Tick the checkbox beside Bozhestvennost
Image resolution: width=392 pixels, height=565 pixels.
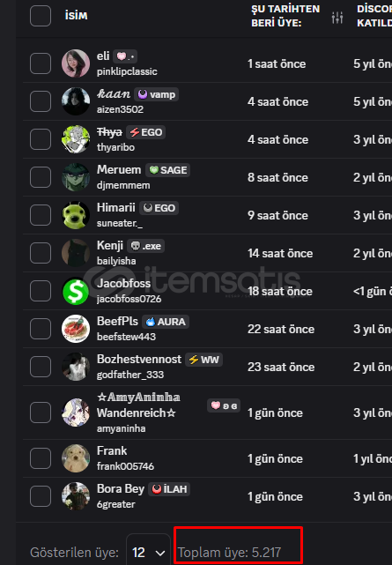click(x=41, y=367)
